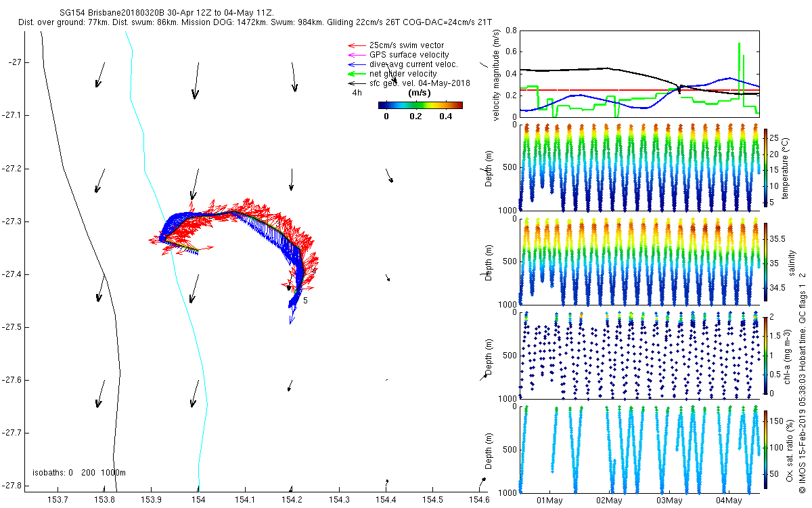Click the glider position label '5' on the map

click(x=306, y=300)
